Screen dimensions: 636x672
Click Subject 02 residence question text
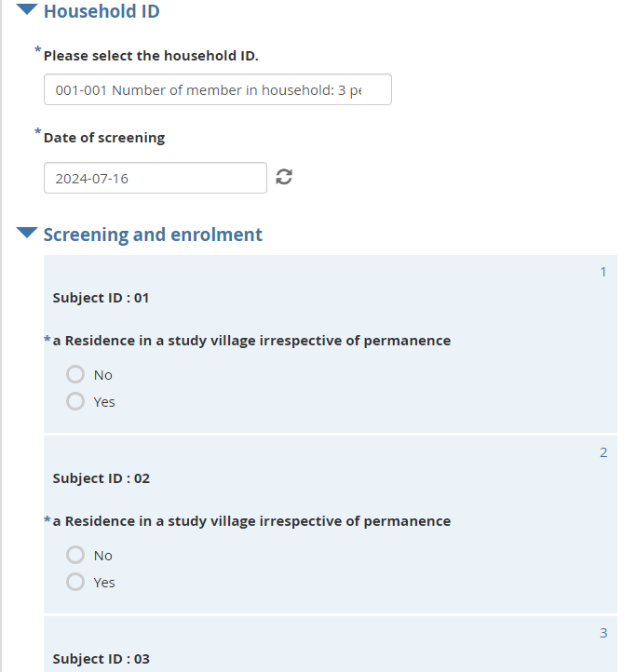click(x=251, y=521)
